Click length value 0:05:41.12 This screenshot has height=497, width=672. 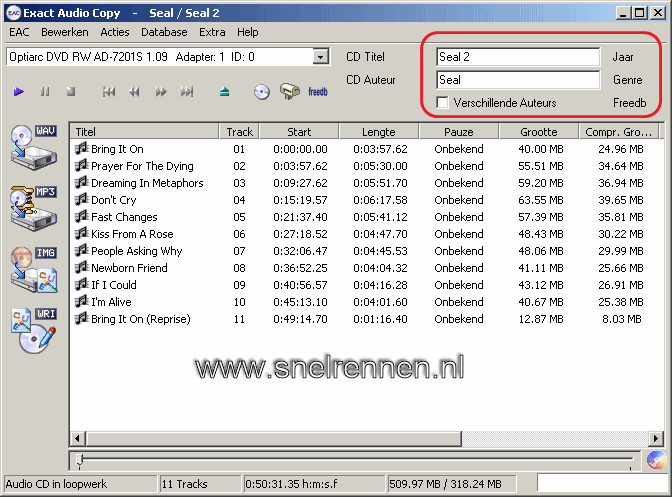[380, 217]
